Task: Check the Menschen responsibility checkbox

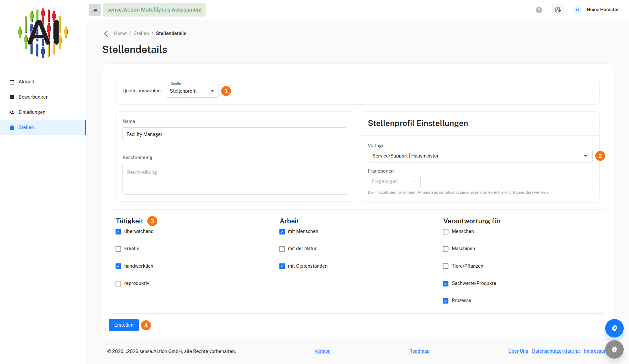Action: pyautogui.click(x=446, y=232)
